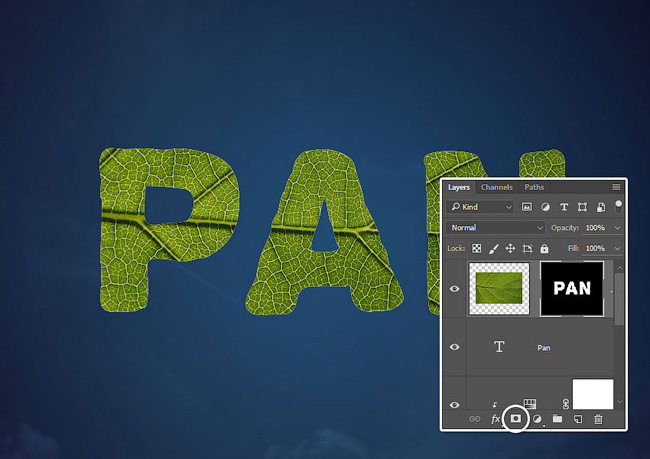Click layers list scroll up arrow
650x459 pixels.
coord(619,269)
